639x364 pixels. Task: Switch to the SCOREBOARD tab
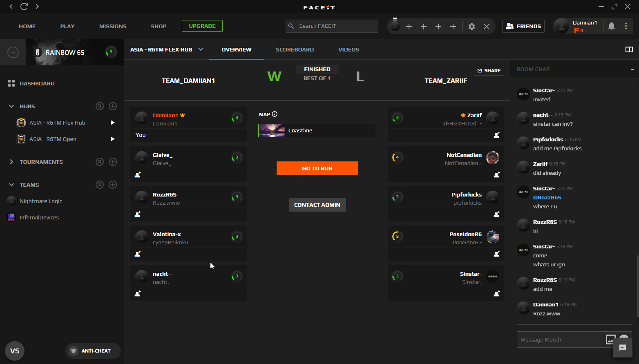pyautogui.click(x=295, y=49)
